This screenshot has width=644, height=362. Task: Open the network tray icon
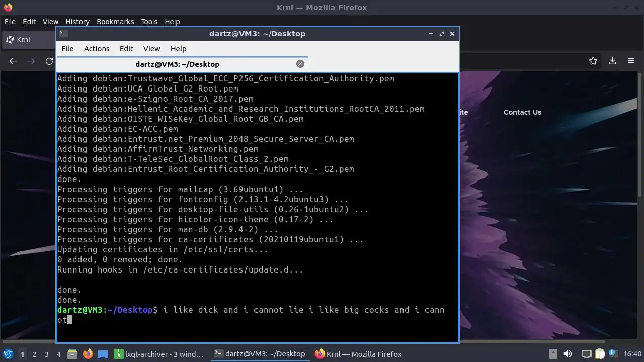(586, 354)
